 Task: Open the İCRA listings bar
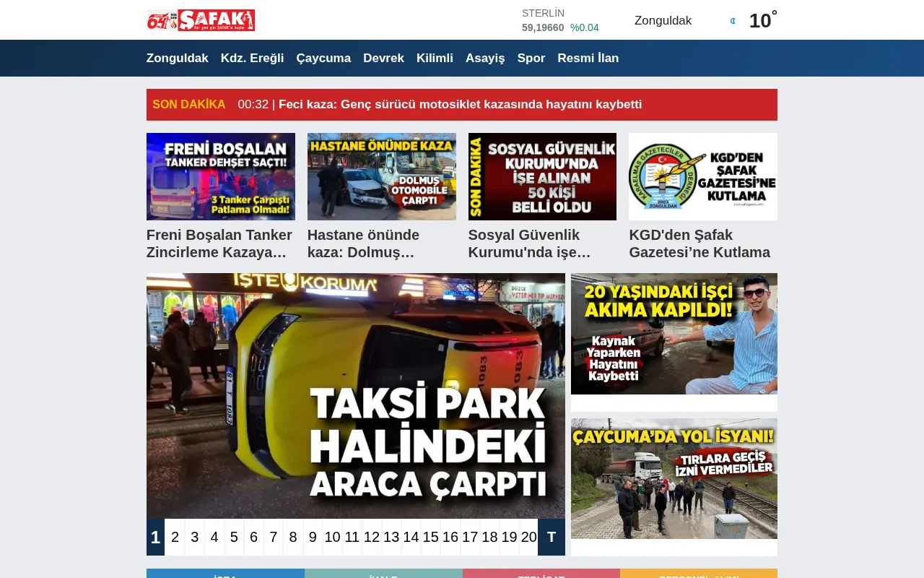[x=225, y=574]
